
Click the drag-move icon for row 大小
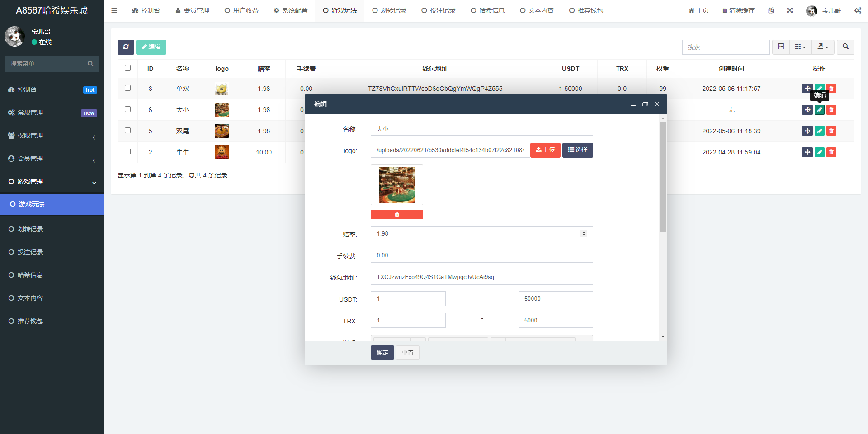click(x=807, y=110)
